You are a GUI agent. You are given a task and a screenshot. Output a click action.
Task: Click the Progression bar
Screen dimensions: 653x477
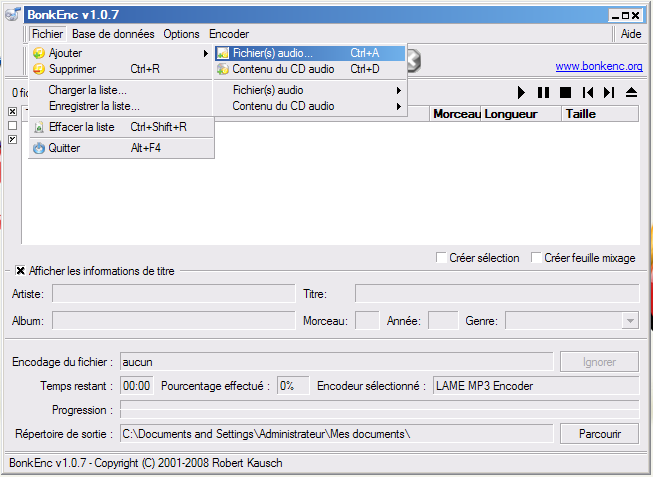point(379,410)
